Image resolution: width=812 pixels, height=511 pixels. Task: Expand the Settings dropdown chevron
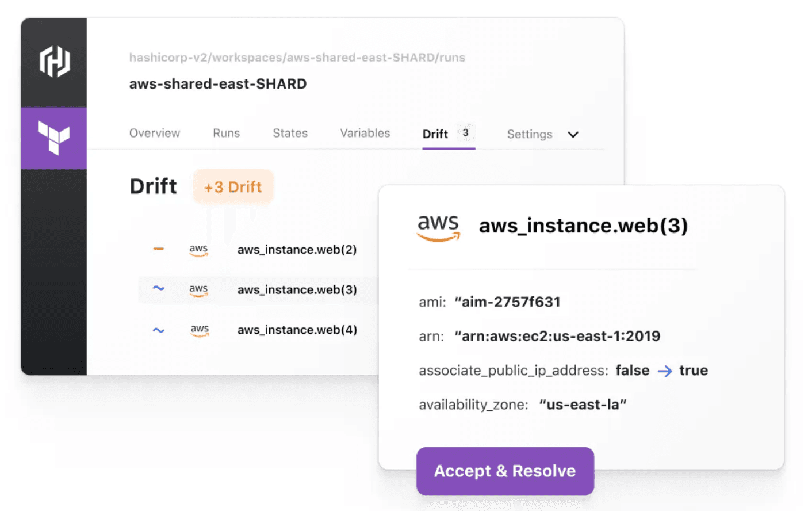[573, 135]
